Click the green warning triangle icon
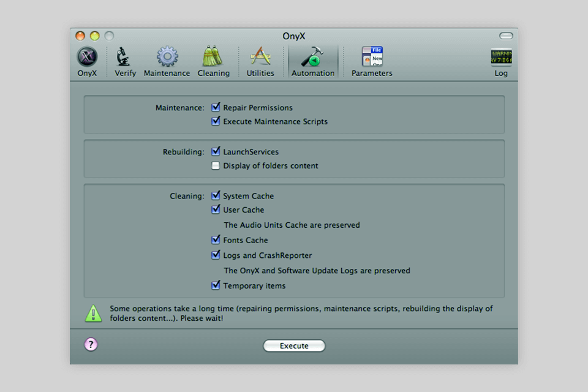 click(x=93, y=314)
